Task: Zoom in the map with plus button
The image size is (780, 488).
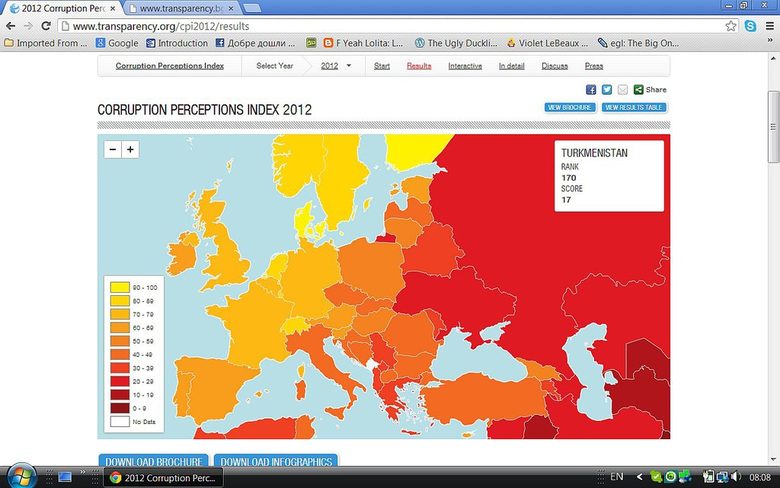Action: [130, 149]
